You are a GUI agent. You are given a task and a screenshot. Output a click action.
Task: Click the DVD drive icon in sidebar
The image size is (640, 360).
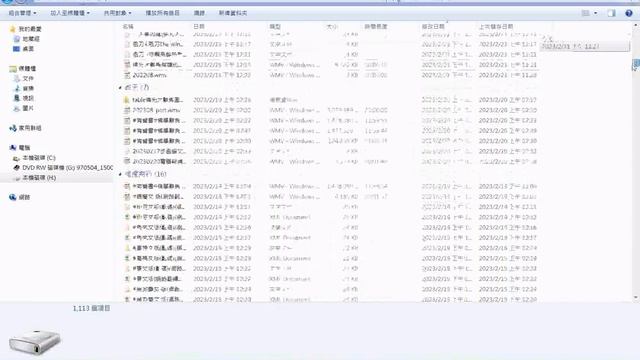(x=17, y=167)
